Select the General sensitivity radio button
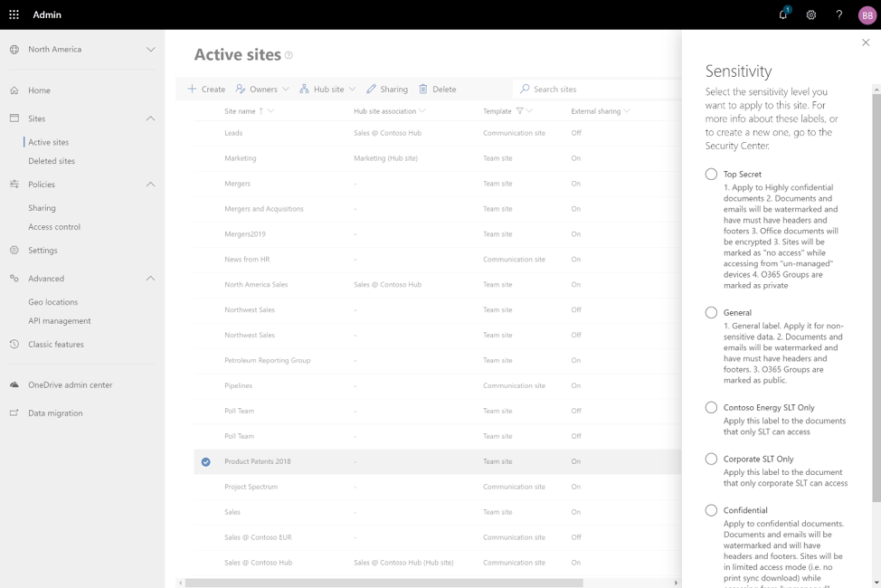This screenshot has width=881, height=588. 711,313
